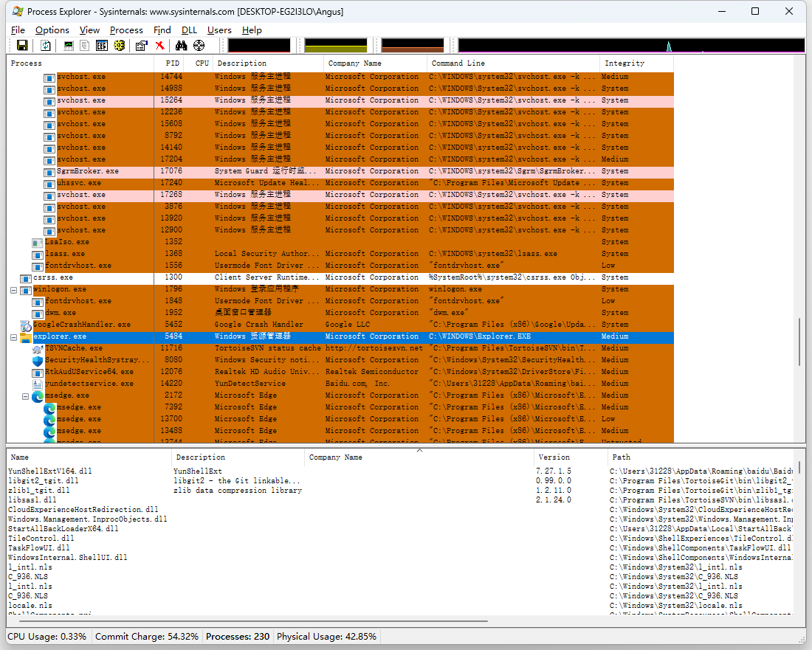
Task: Collapse the msedge.exe tree node
Action: 25,396
